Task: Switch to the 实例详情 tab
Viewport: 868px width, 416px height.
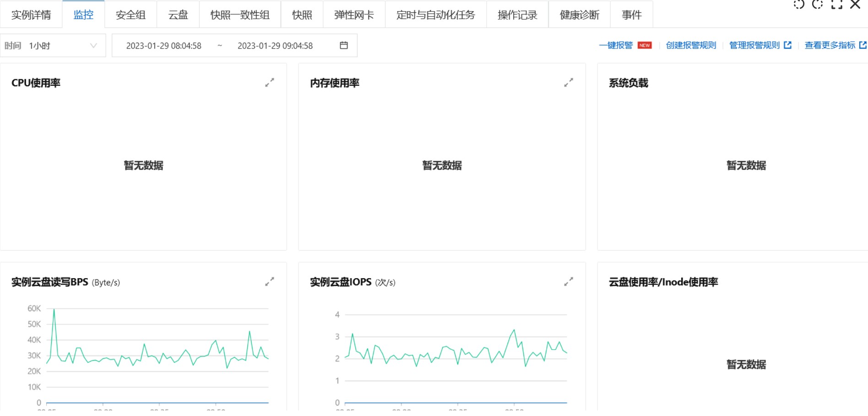Action: (31, 15)
